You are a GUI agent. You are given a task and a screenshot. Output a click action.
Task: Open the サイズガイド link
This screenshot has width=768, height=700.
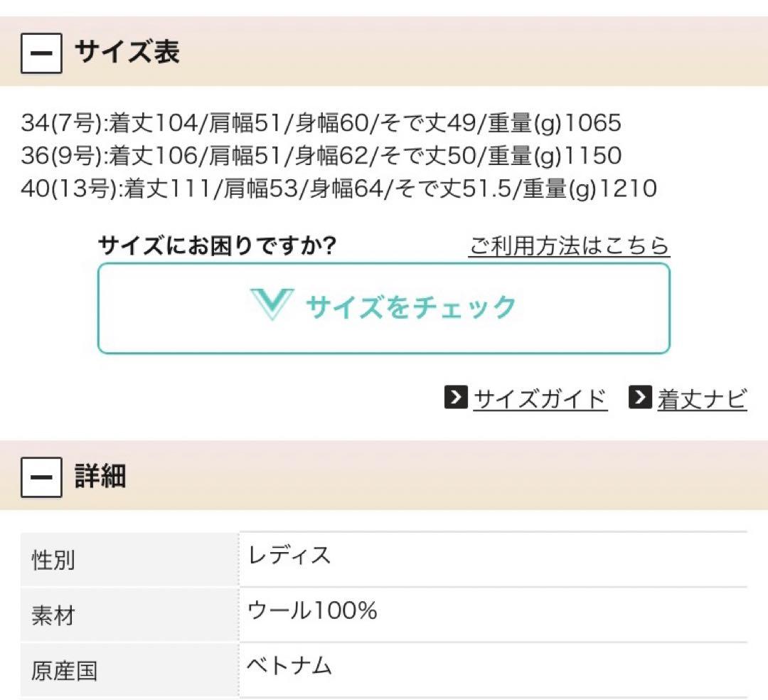click(540, 399)
